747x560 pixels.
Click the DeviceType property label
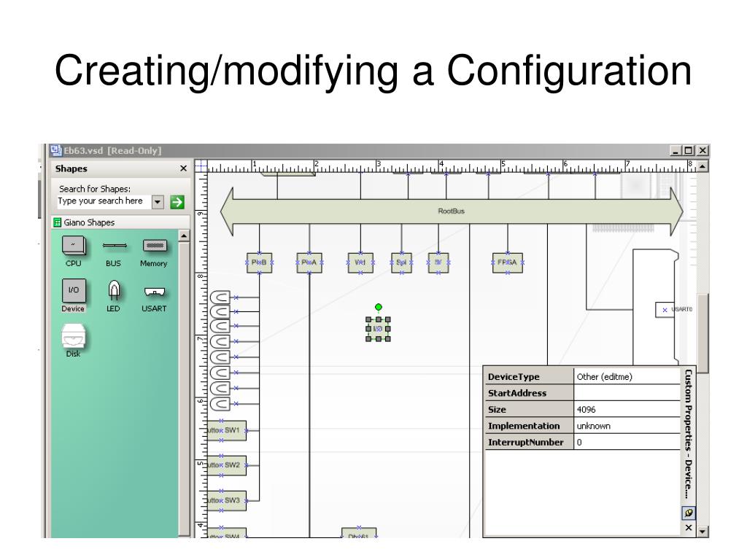click(529, 377)
